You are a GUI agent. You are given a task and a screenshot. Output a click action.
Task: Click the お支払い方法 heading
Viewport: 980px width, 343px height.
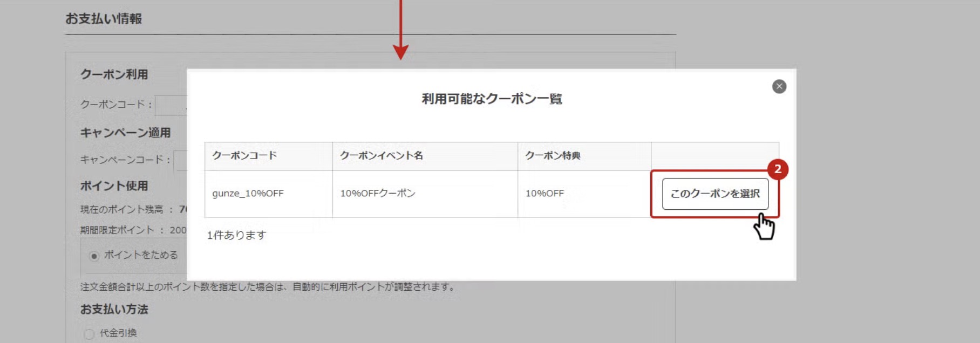(114, 310)
